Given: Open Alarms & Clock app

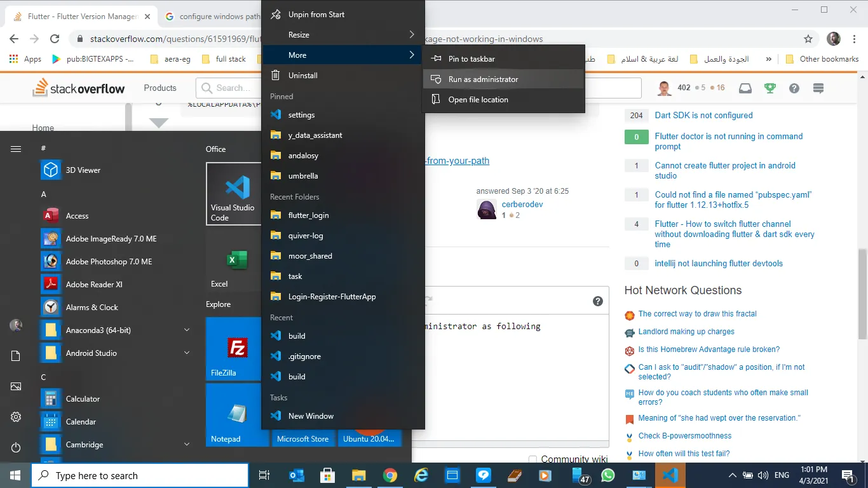Looking at the screenshot, I should click(x=114, y=308).
